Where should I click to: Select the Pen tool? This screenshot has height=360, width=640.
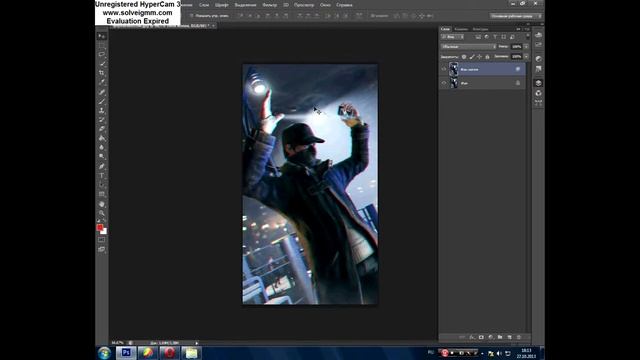click(x=102, y=166)
